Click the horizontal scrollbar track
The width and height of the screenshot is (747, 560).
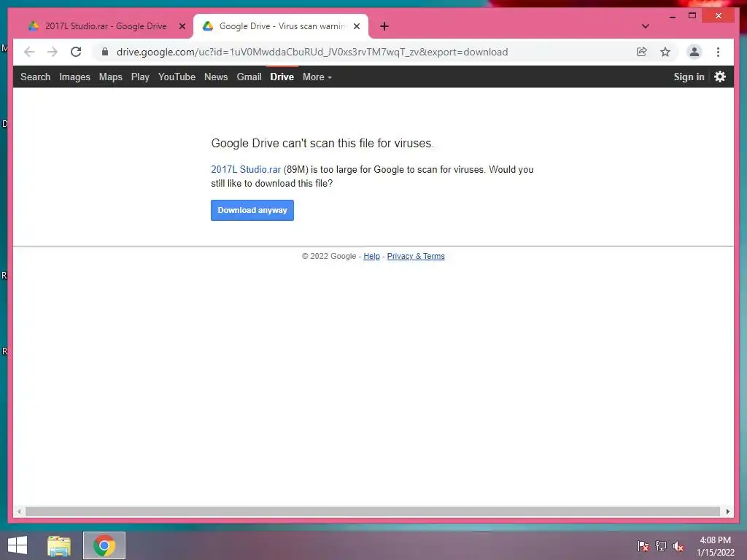point(373,511)
